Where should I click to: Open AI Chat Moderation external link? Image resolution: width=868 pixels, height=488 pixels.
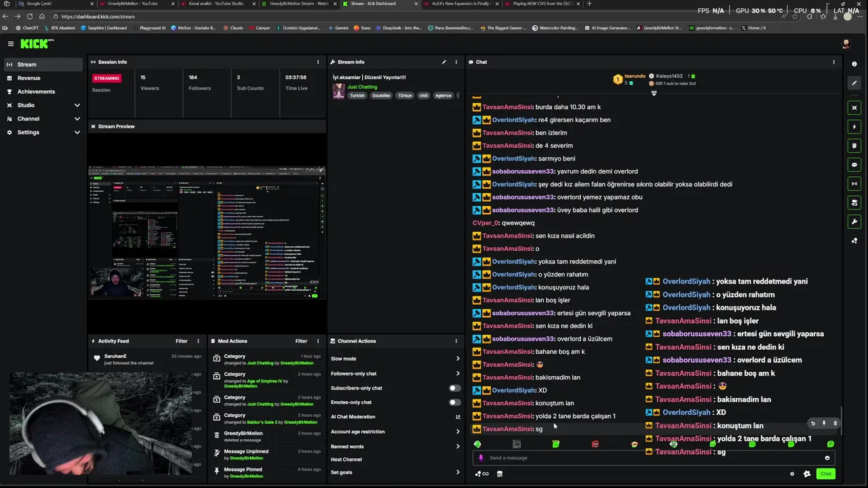pyautogui.click(x=458, y=417)
